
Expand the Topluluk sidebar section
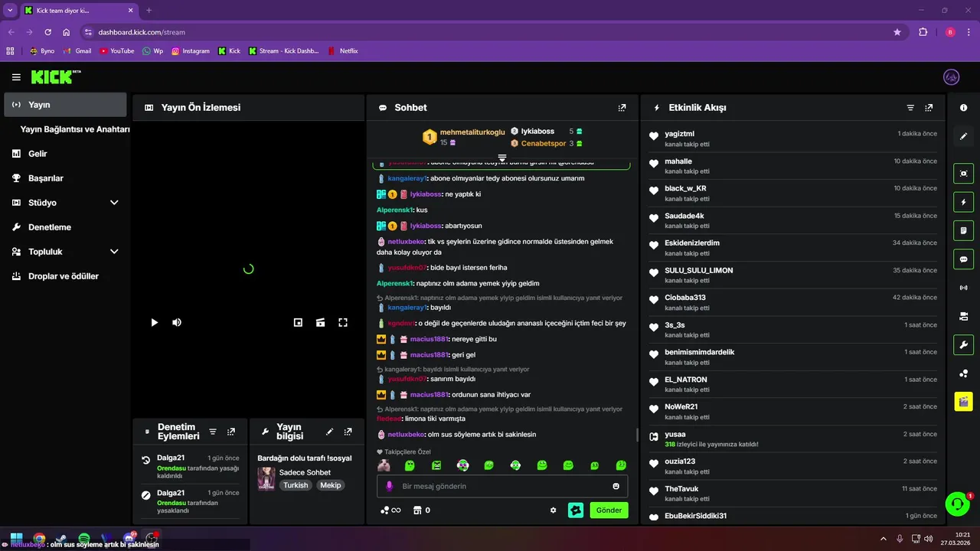[x=114, y=252]
